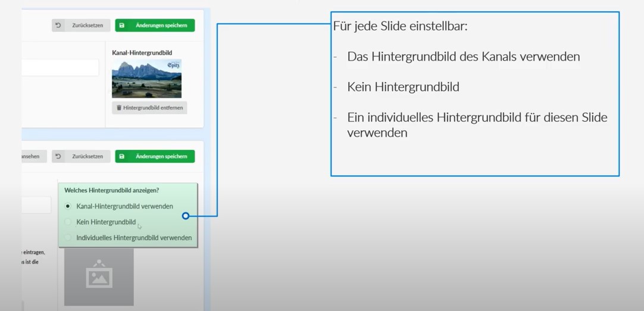Viewport: 644px width, 311px height.
Task: Click 'Das Hintergrundbild des Kanals verwenden' text
Action: pyautogui.click(x=464, y=56)
